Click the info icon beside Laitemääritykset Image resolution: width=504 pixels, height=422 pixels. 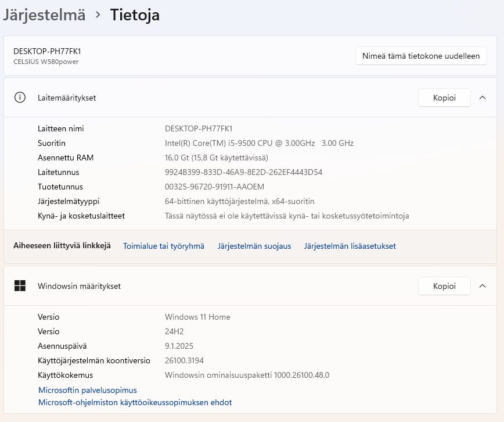click(20, 98)
